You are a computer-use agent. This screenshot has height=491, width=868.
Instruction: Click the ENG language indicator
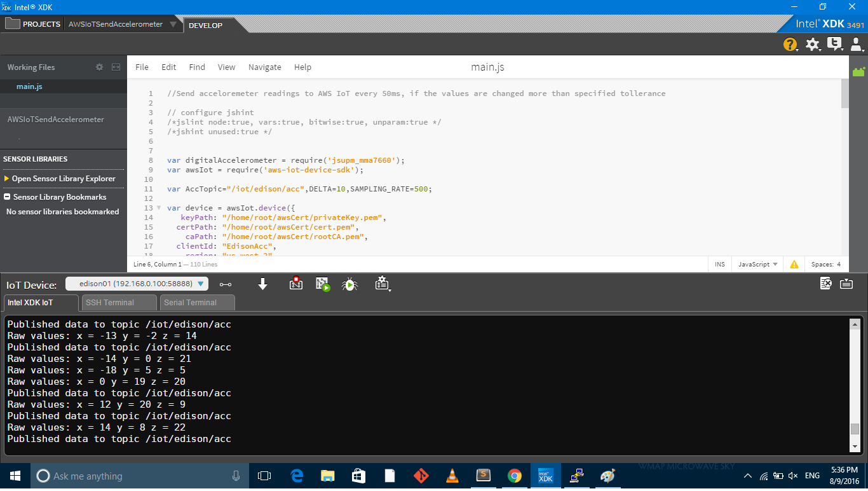pyautogui.click(x=812, y=476)
